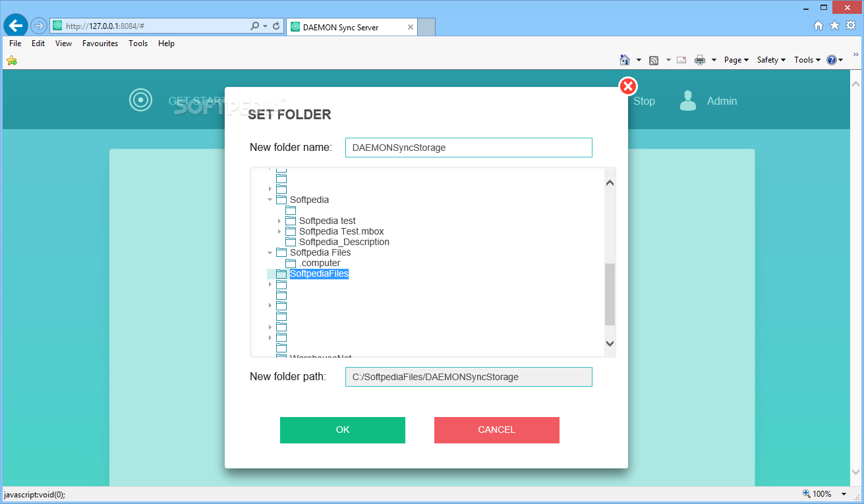Open the Print dropdown arrow

(x=714, y=60)
